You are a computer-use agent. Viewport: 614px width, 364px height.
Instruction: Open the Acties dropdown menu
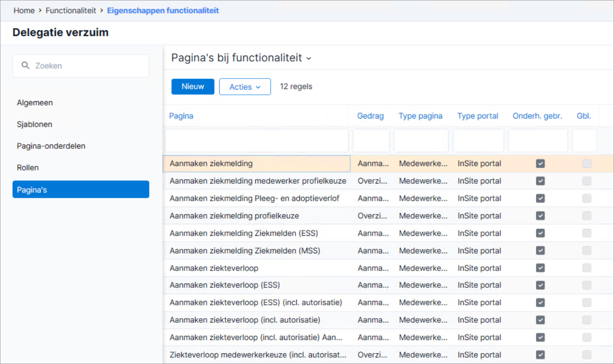click(x=245, y=87)
